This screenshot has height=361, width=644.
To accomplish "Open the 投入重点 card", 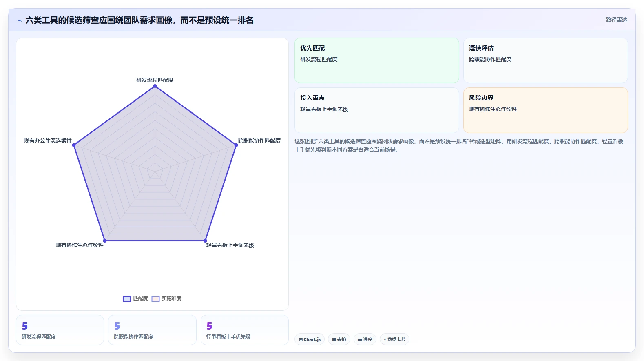I will (x=377, y=110).
